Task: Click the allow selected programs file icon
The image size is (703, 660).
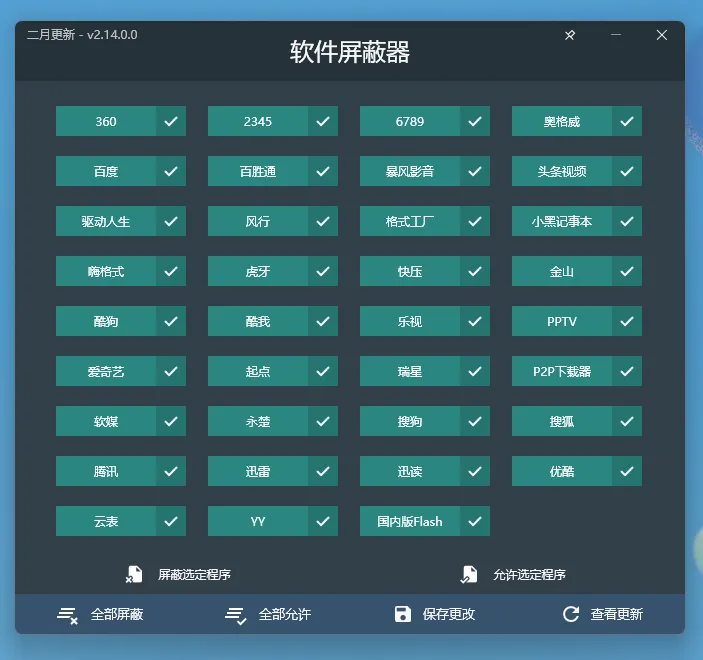Action: [x=469, y=574]
